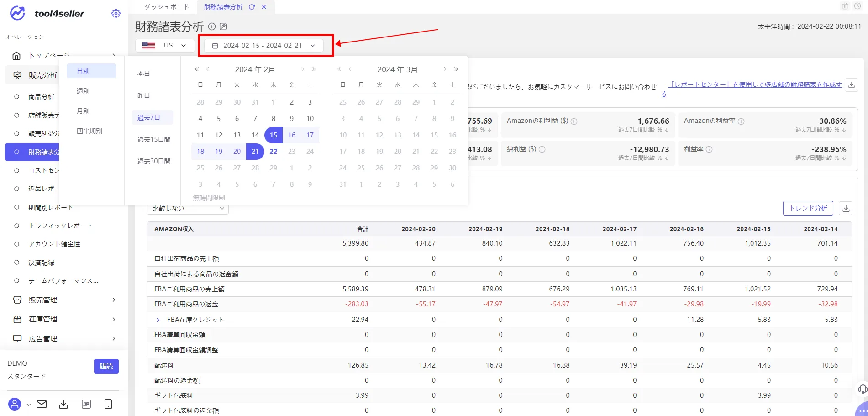Viewport: 868px width, 416px height.
Task: Click the info icon beside 財務諸表分析 title
Action: [x=212, y=26]
